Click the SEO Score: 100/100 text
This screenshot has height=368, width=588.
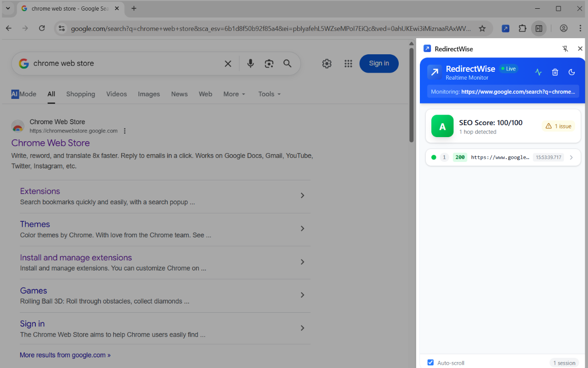pos(491,123)
